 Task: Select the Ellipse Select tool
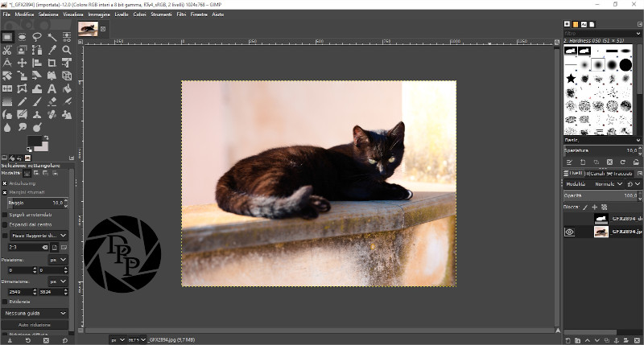pos(22,37)
